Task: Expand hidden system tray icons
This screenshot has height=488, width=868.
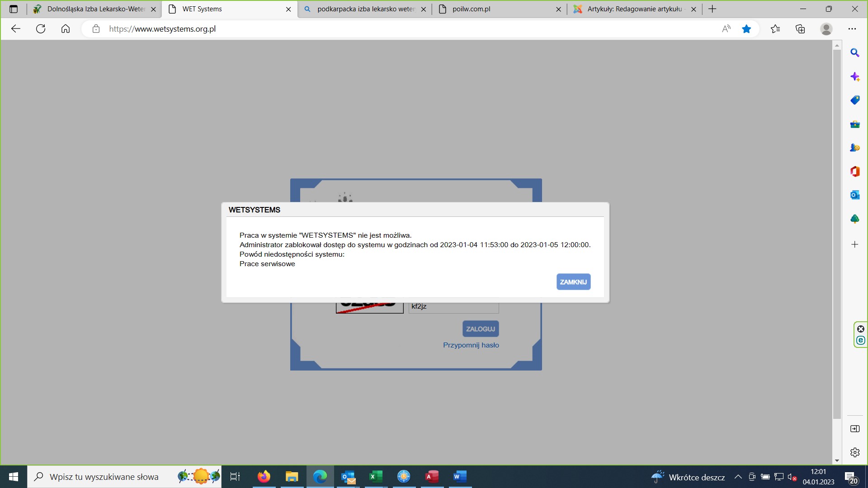Action: click(x=738, y=477)
